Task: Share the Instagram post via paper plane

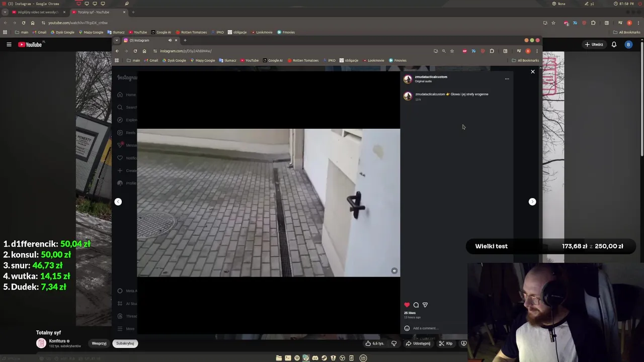Action: (x=425, y=305)
